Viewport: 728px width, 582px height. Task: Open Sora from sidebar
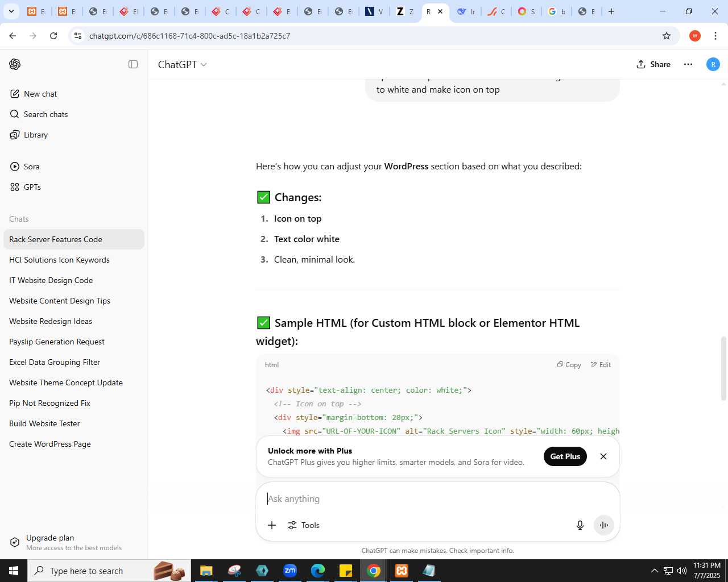(x=74, y=167)
